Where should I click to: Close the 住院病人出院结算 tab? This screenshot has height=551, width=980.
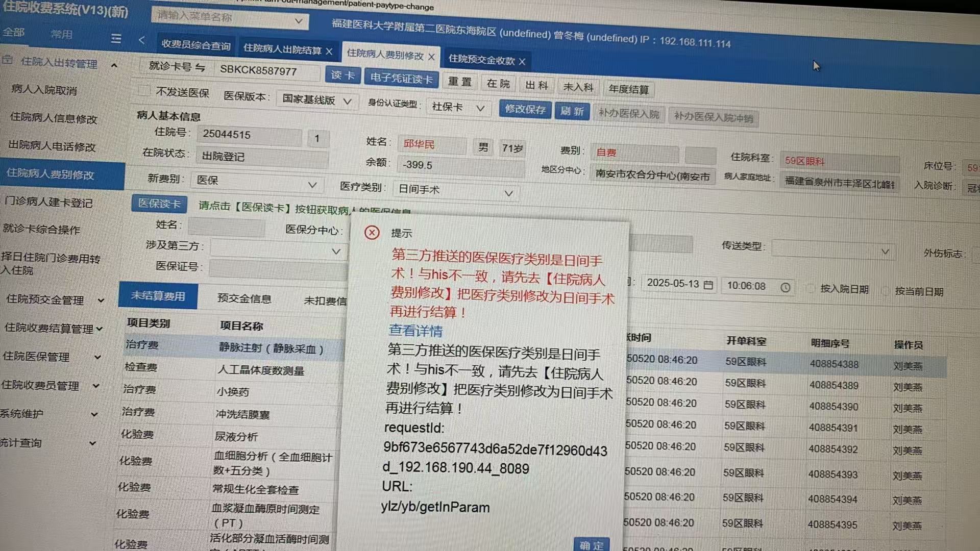pos(329,52)
